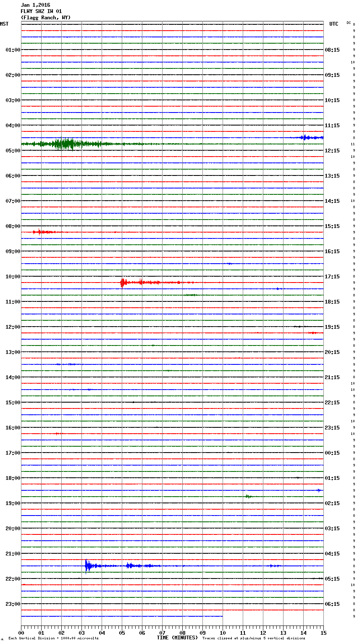
Task: Click the 18:15 UTC time label
Action: (x=332, y=302)
